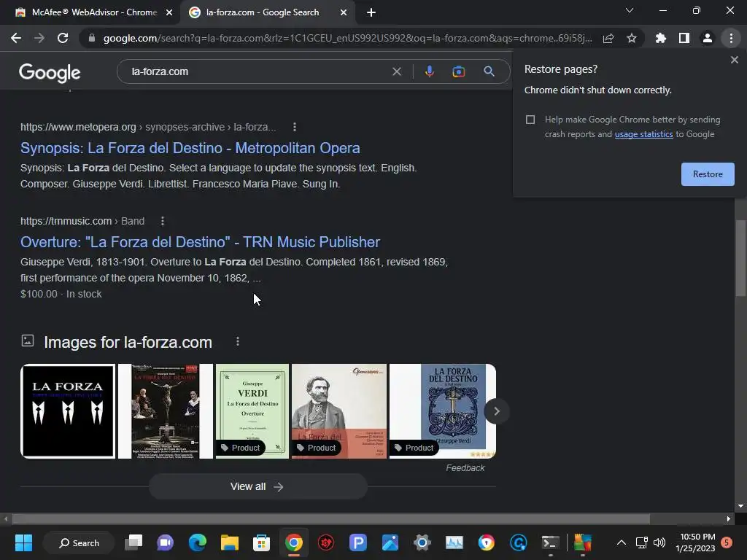This screenshot has width=747, height=560.
Task: Open terminal app on taskbar
Action: pos(550,542)
